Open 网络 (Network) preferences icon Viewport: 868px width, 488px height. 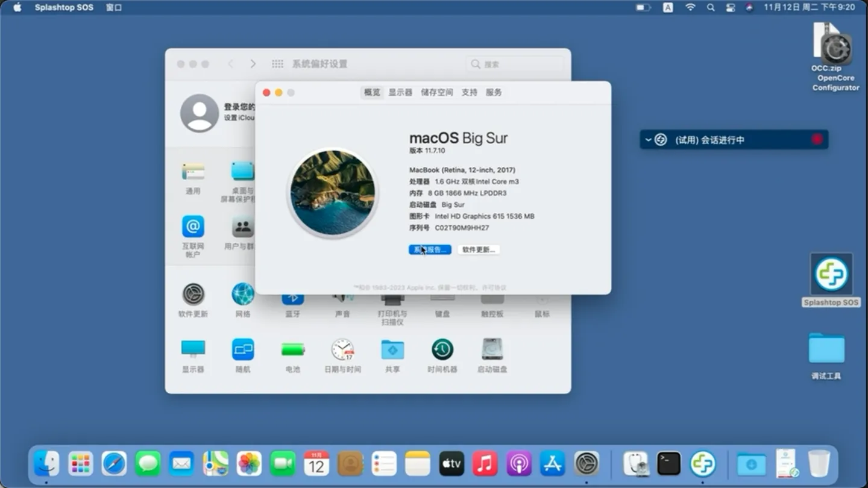[x=242, y=294]
